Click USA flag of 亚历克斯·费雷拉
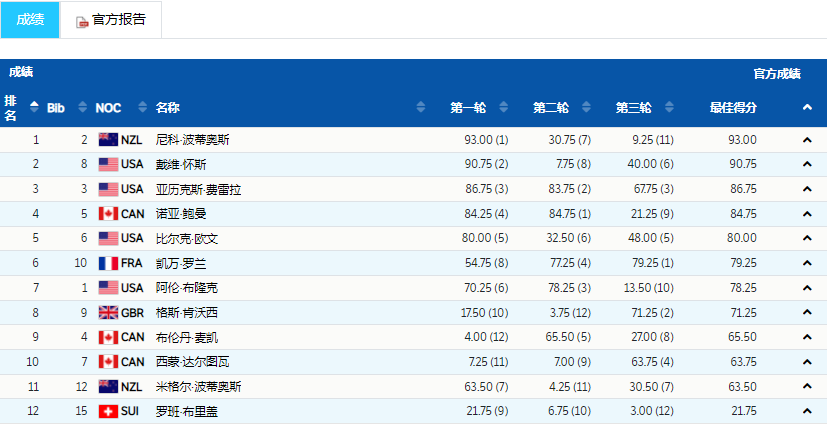This screenshot has width=827, height=425. pyautogui.click(x=108, y=189)
